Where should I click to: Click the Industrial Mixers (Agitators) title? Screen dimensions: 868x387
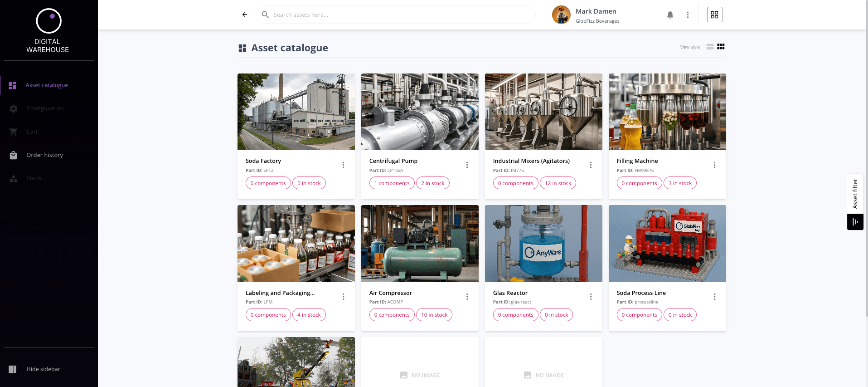pos(531,161)
